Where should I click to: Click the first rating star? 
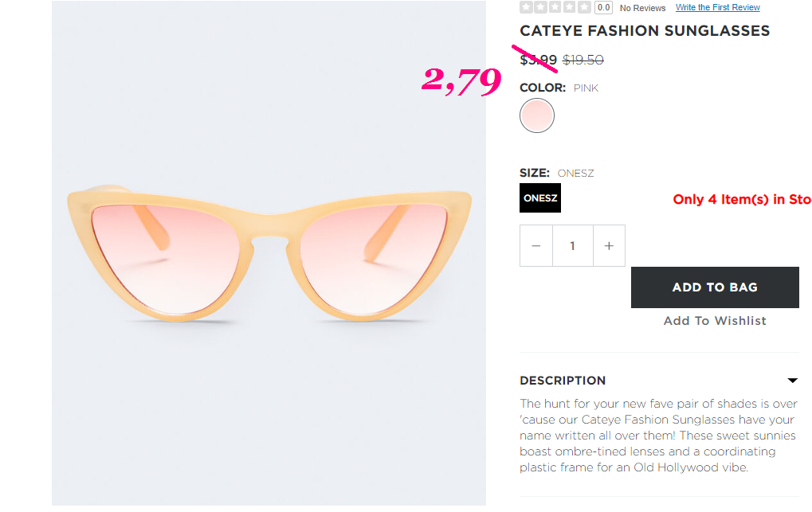coord(526,6)
